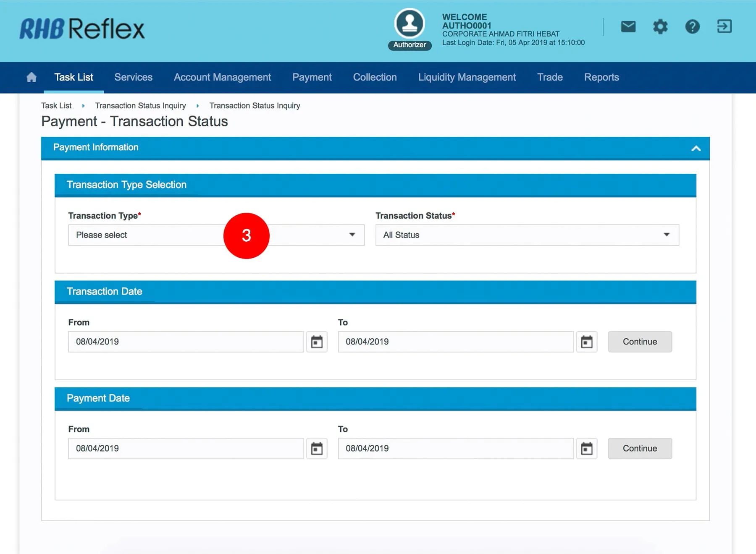The width and height of the screenshot is (756, 554).
Task: Click the Transaction Date From input field
Action: (x=186, y=342)
